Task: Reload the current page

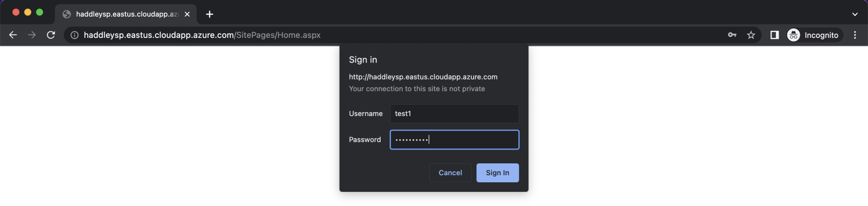Action: [x=51, y=35]
